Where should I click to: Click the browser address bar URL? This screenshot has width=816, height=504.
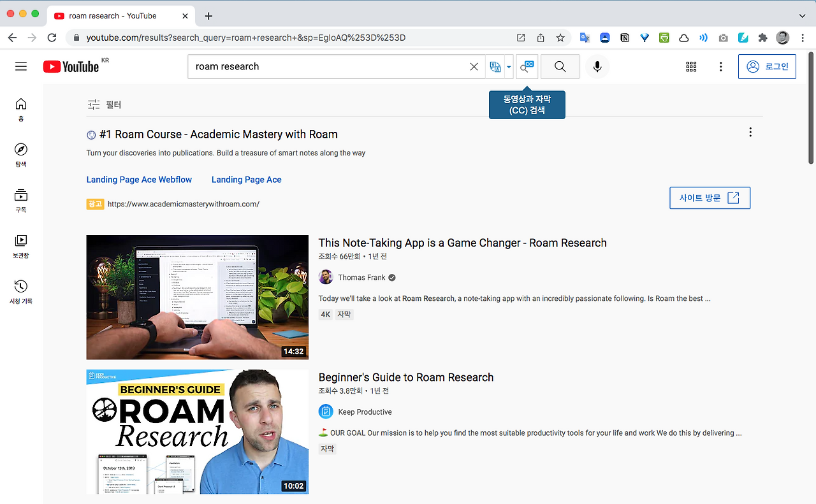pos(246,38)
